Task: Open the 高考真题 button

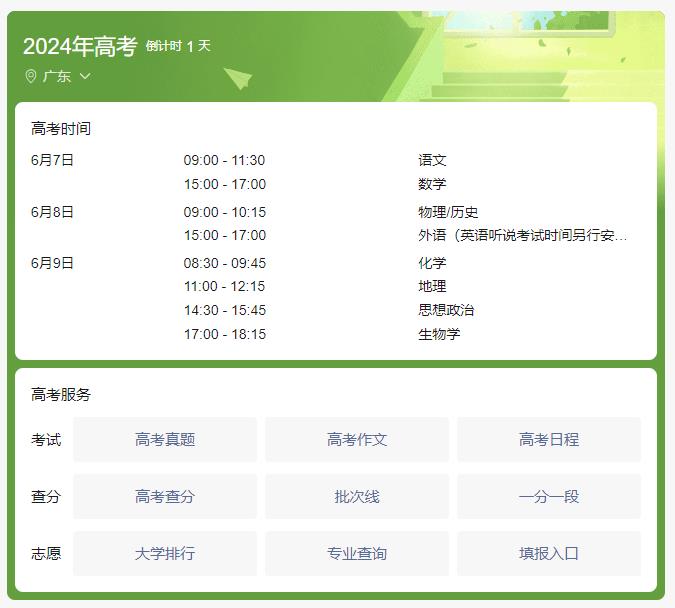Action: tap(165, 439)
